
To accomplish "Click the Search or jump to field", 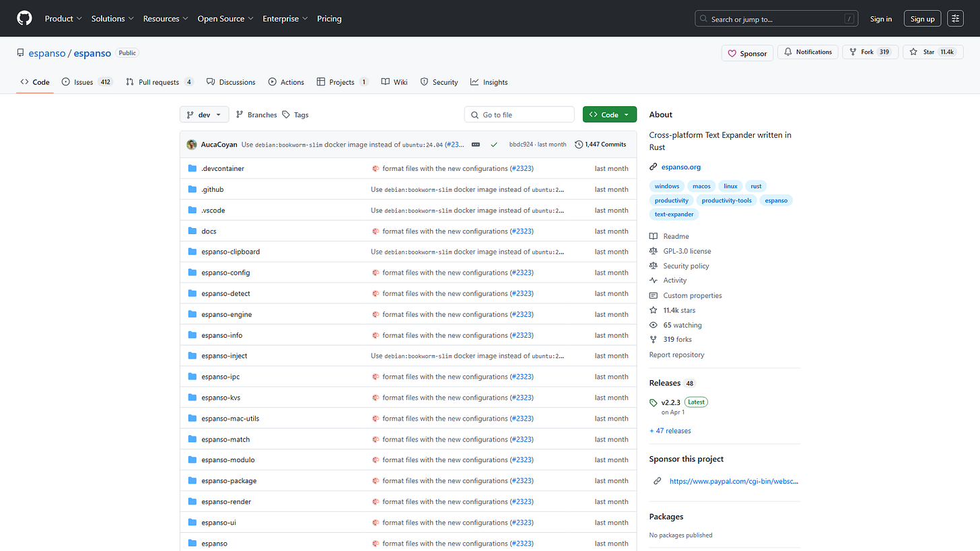I will [777, 19].
